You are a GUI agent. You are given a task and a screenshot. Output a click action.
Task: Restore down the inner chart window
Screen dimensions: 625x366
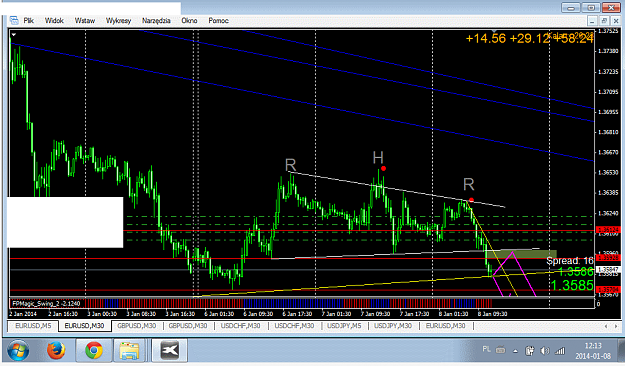point(604,21)
